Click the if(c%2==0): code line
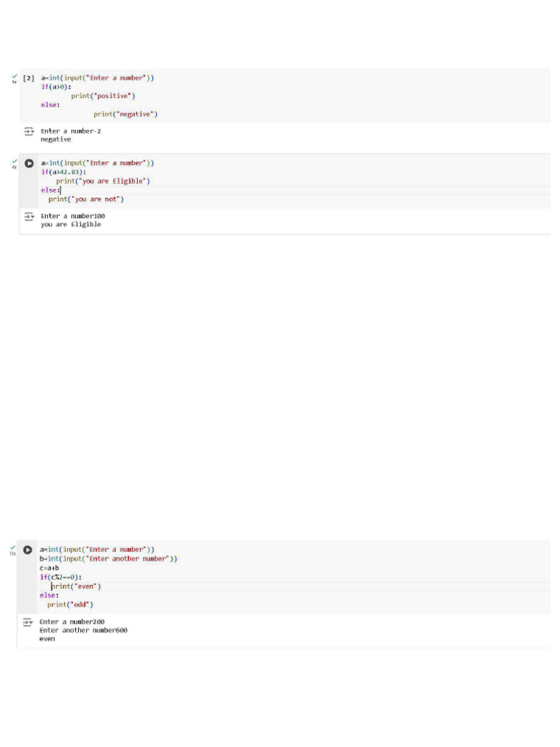The width and height of the screenshot is (560, 747). pos(61,577)
